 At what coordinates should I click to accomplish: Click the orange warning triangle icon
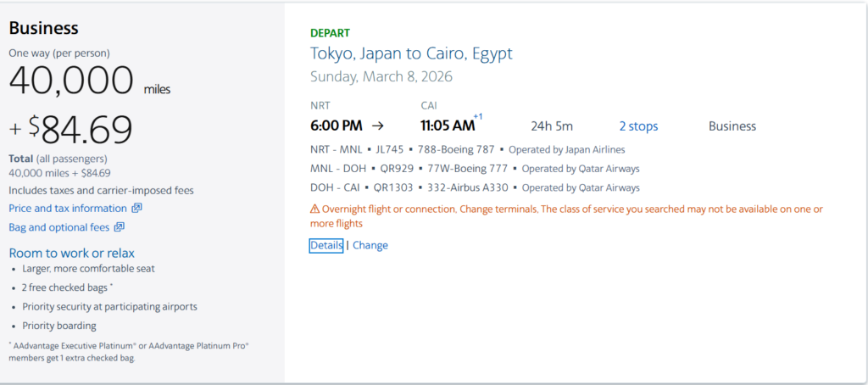(314, 209)
